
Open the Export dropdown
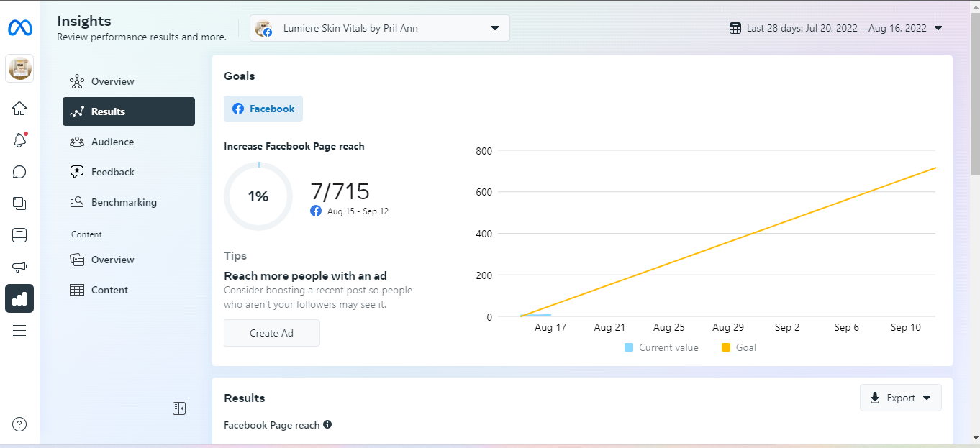pyautogui.click(x=900, y=398)
